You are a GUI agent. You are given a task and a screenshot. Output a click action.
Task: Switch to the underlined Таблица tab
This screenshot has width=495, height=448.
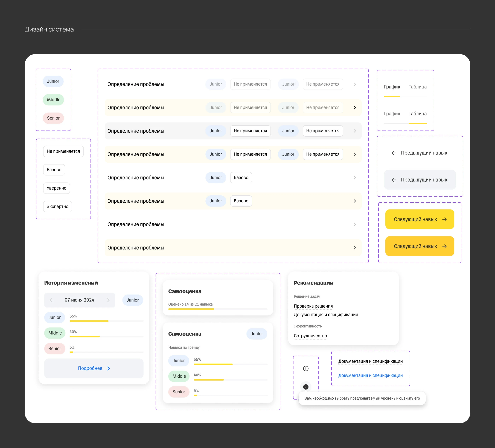pyautogui.click(x=417, y=114)
